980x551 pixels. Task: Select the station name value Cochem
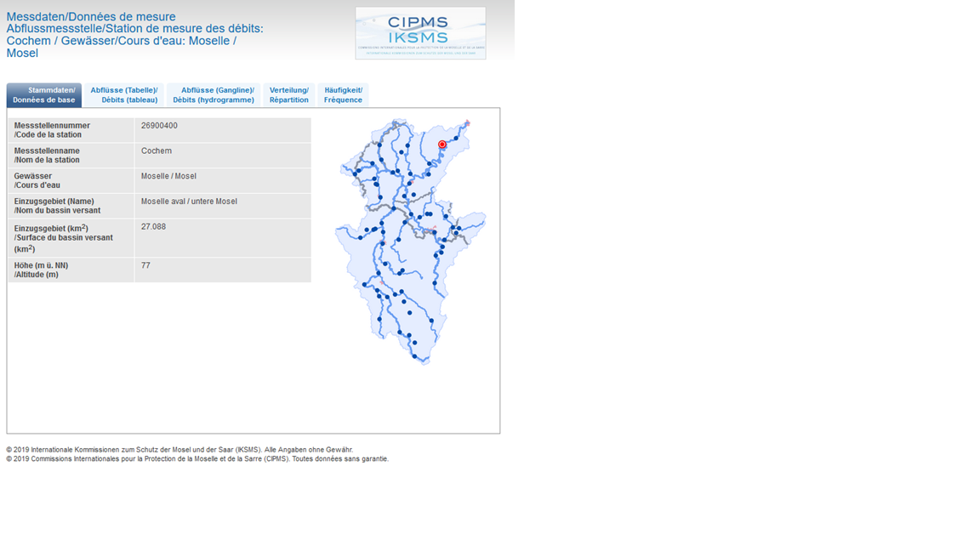[x=157, y=151]
